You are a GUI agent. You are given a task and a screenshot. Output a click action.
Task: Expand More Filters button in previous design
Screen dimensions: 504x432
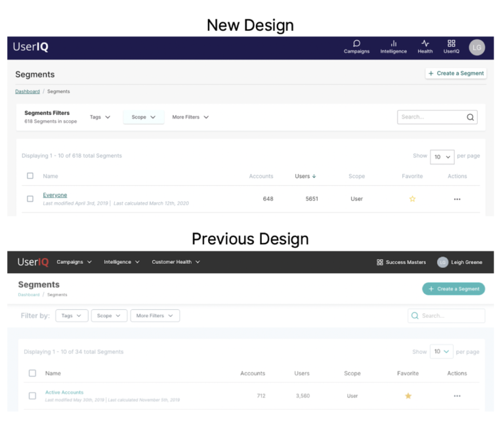point(155,316)
